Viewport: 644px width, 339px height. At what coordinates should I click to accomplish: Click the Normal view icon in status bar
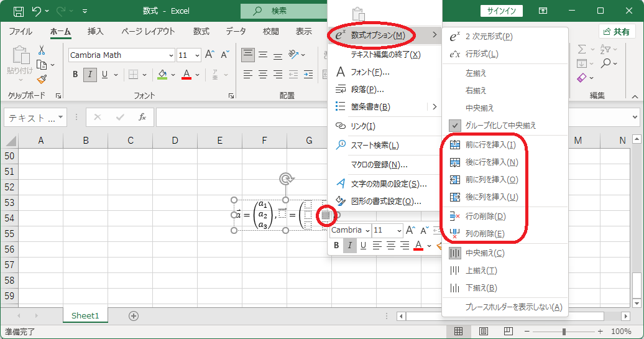click(x=458, y=331)
